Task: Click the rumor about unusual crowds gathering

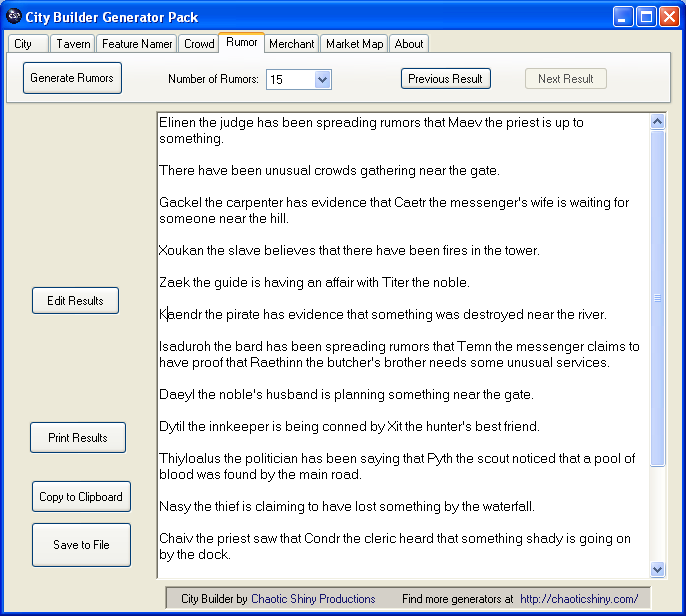Action: [x=329, y=170]
